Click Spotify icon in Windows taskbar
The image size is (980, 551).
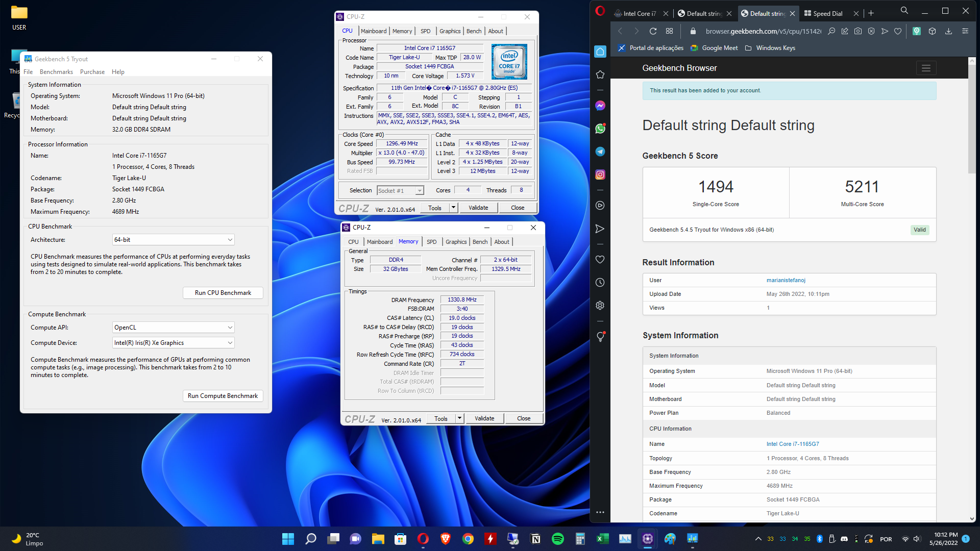[558, 539]
